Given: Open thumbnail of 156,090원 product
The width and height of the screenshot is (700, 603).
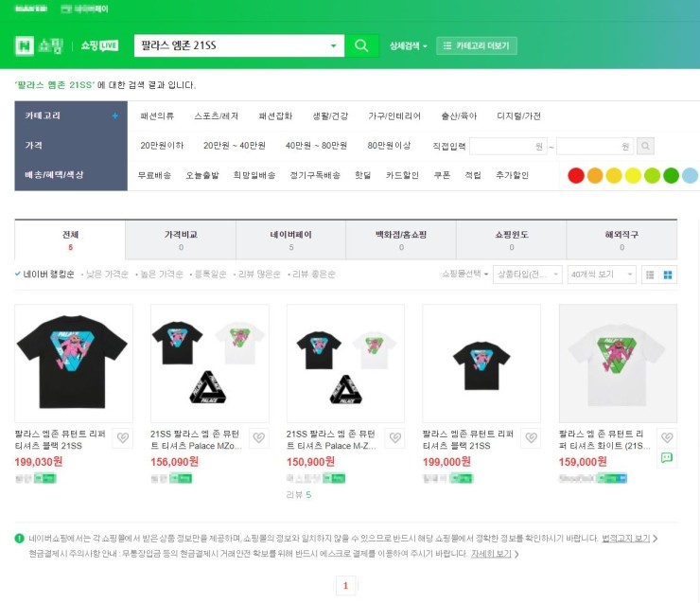Looking at the screenshot, I should click(x=210, y=364).
